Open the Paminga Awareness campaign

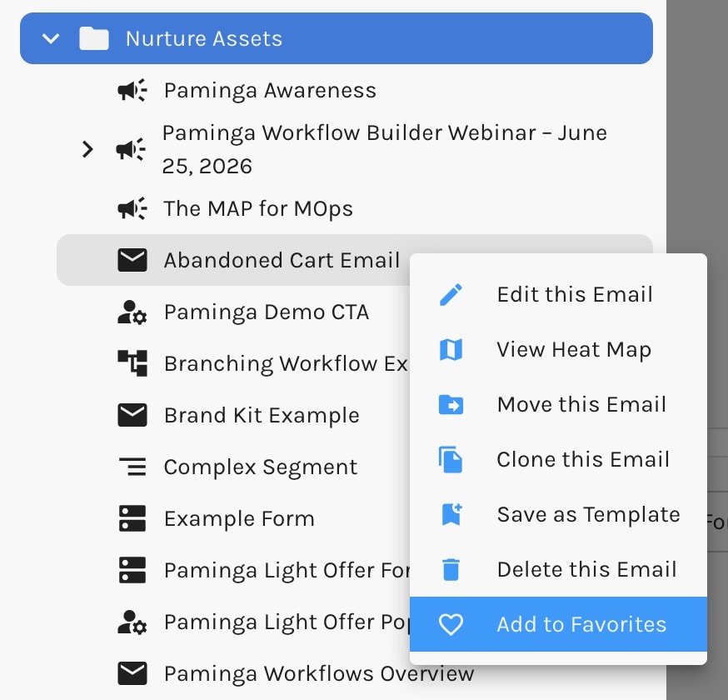[270, 90]
